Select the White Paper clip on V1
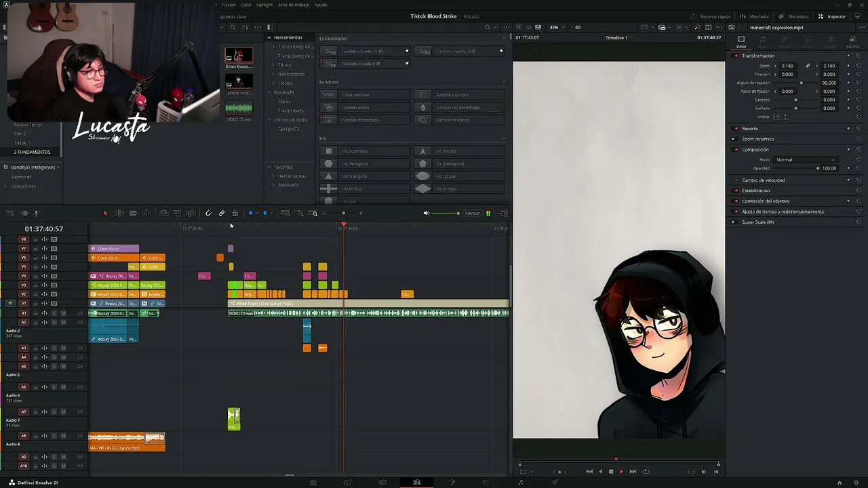 coord(368,304)
